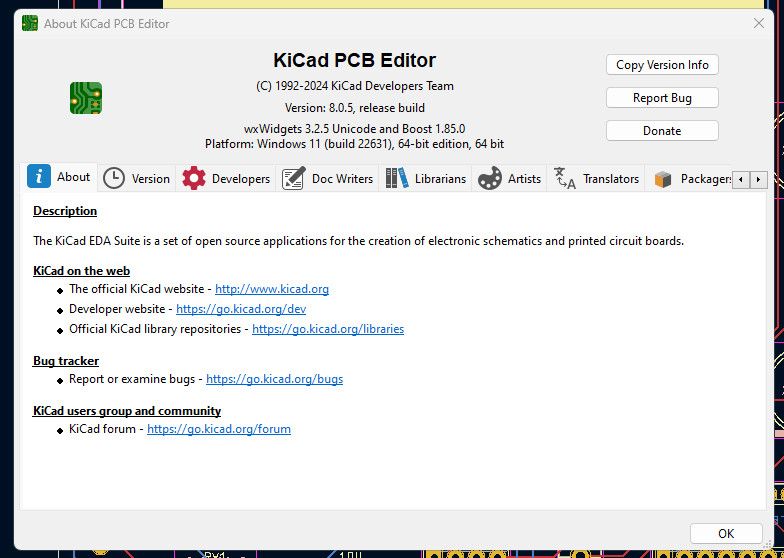
Task: Click the Donate button
Action: coord(662,131)
